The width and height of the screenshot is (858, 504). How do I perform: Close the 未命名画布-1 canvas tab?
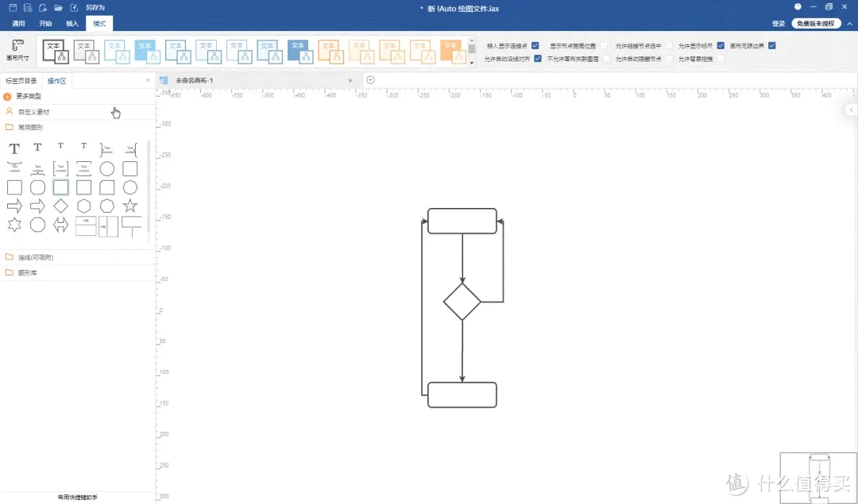click(350, 80)
